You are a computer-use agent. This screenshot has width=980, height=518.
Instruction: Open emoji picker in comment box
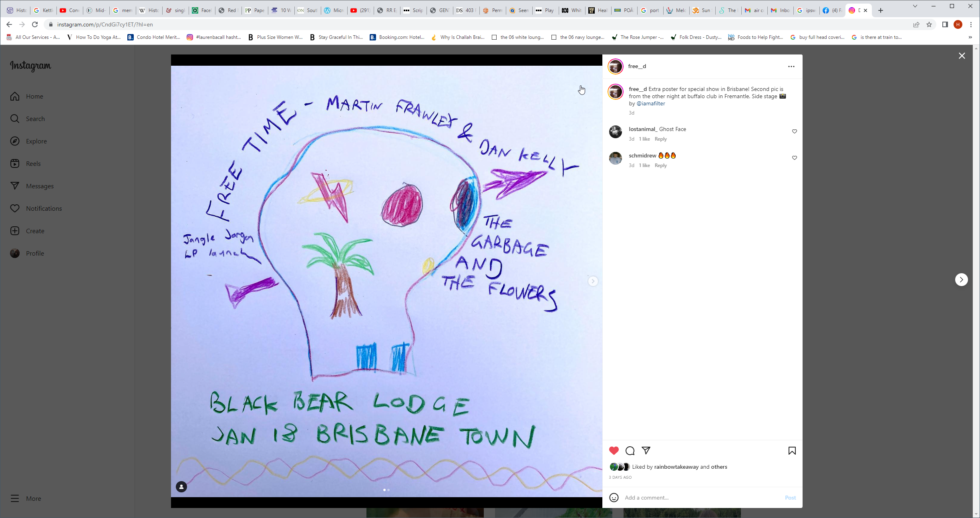click(x=614, y=498)
